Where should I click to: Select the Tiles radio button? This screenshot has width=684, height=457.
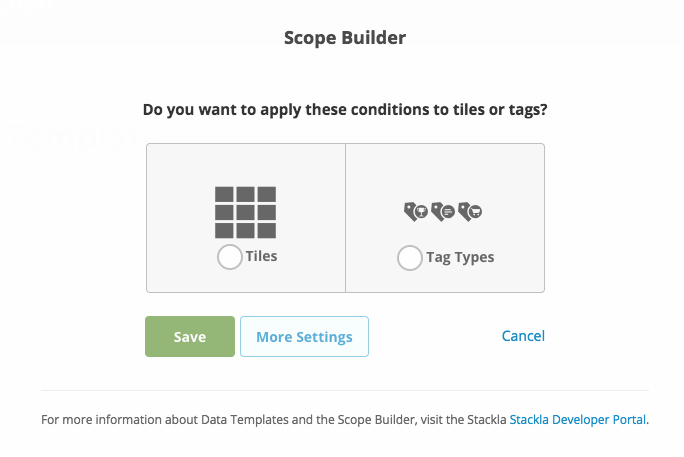(x=229, y=257)
